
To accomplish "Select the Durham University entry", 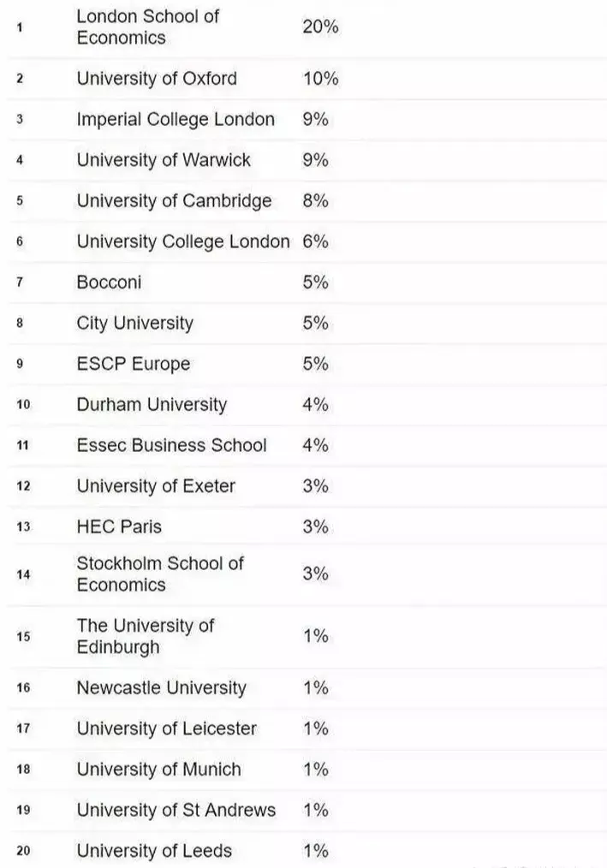I will pos(152,405).
